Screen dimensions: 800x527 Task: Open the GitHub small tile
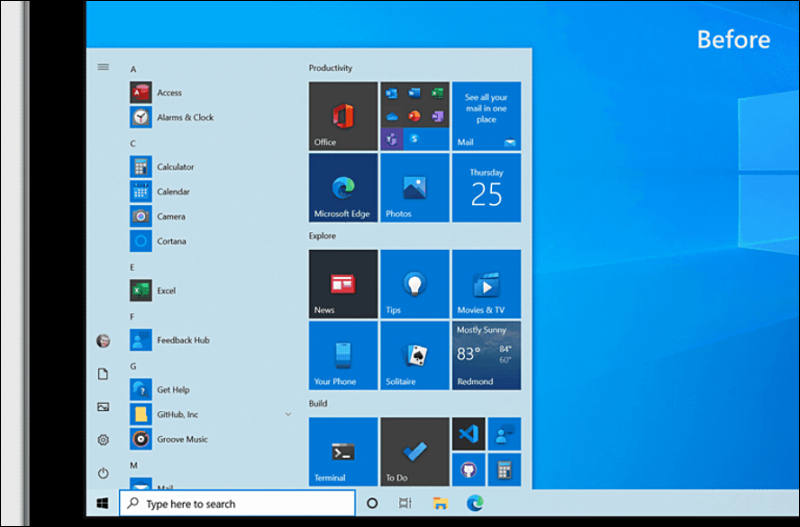(468, 470)
